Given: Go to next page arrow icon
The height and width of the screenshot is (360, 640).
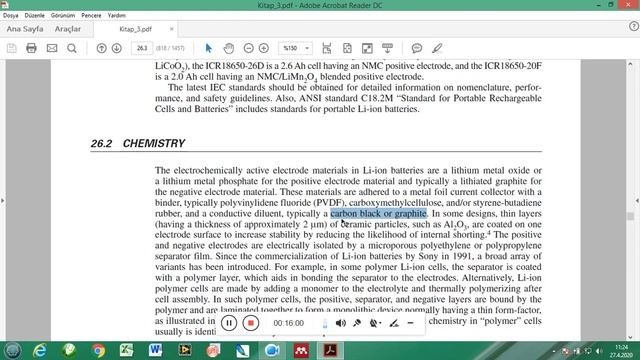Looking at the screenshot, I should pos(117,48).
